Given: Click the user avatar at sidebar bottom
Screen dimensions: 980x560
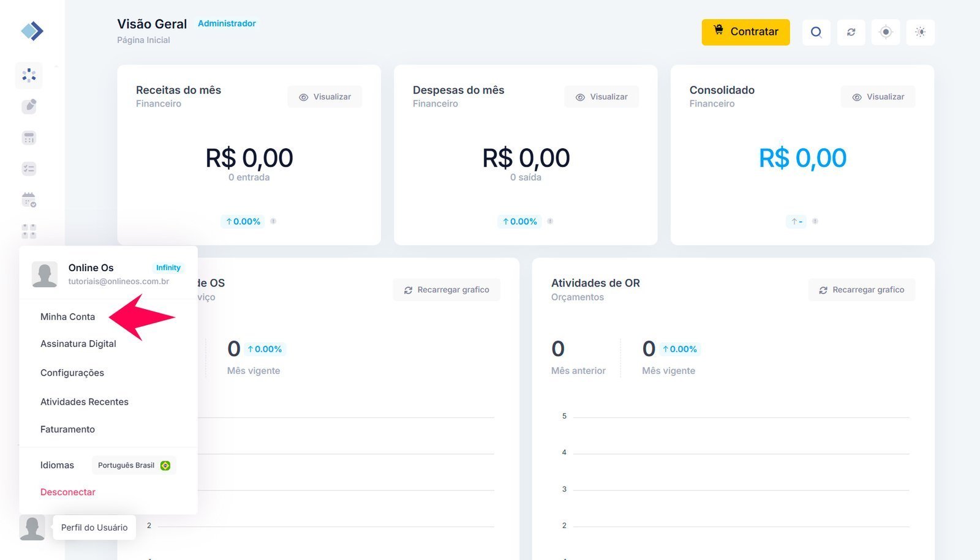Looking at the screenshot, I should [x=32, y=527].
